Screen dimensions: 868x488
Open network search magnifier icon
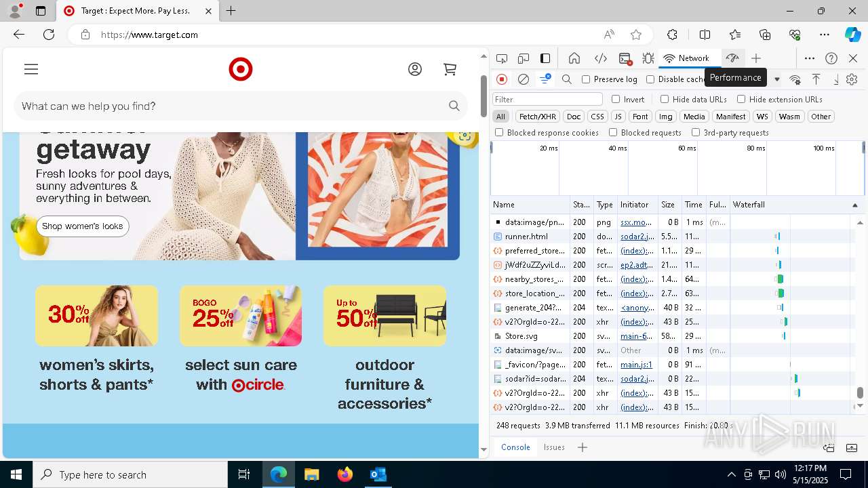tap(567, 79)
